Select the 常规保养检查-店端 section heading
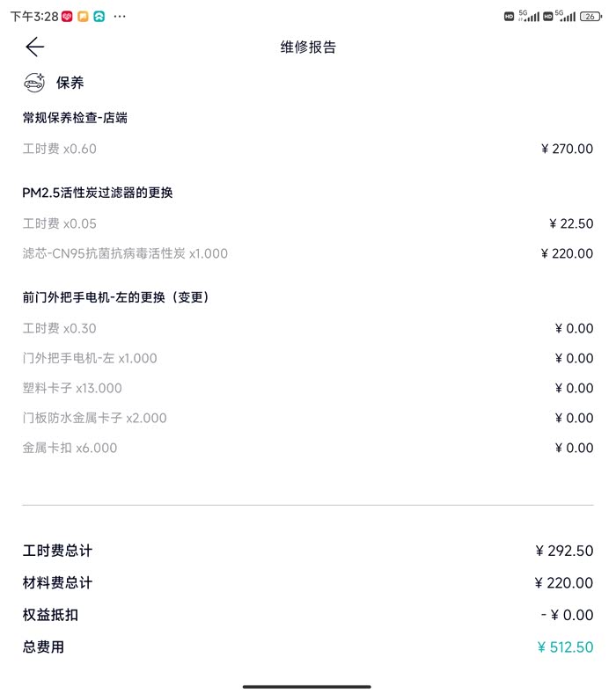The image size is (616, 694). click(x=75, y=117)
